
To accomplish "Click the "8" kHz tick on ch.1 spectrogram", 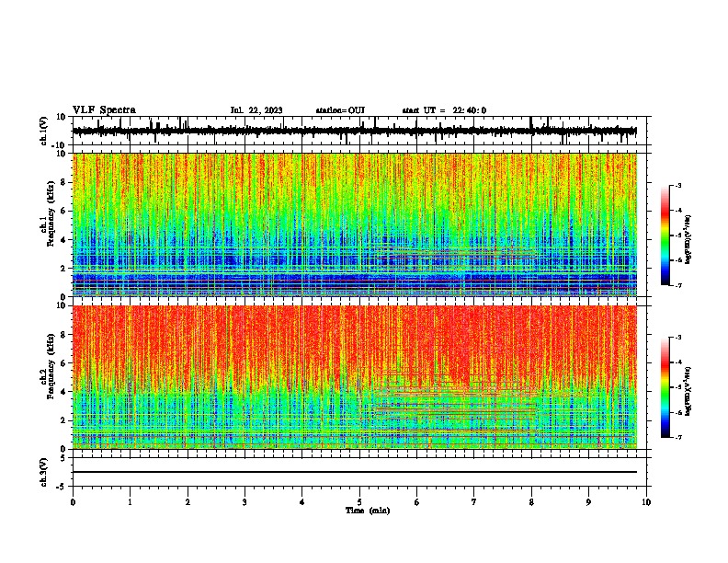I will 64,182.
